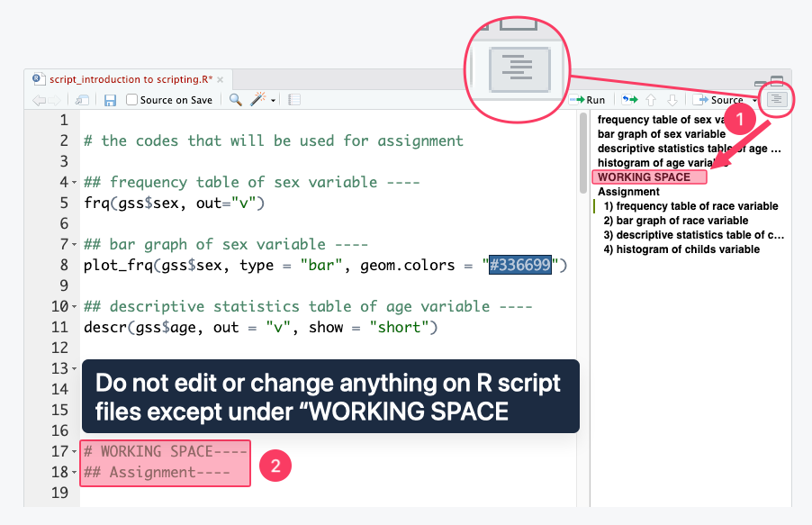812x525 pixels.
Task: Click the '## Assignment----' code line
Action: click(x=157, y=472)
